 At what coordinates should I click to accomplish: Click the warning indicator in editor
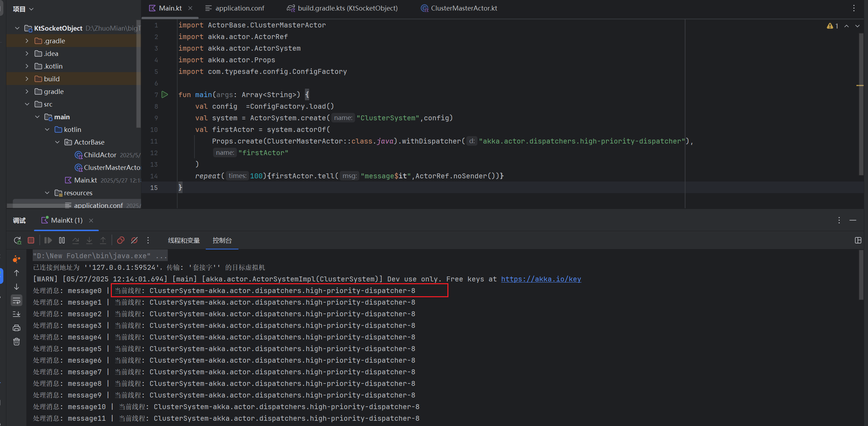[x=832, y=26]
